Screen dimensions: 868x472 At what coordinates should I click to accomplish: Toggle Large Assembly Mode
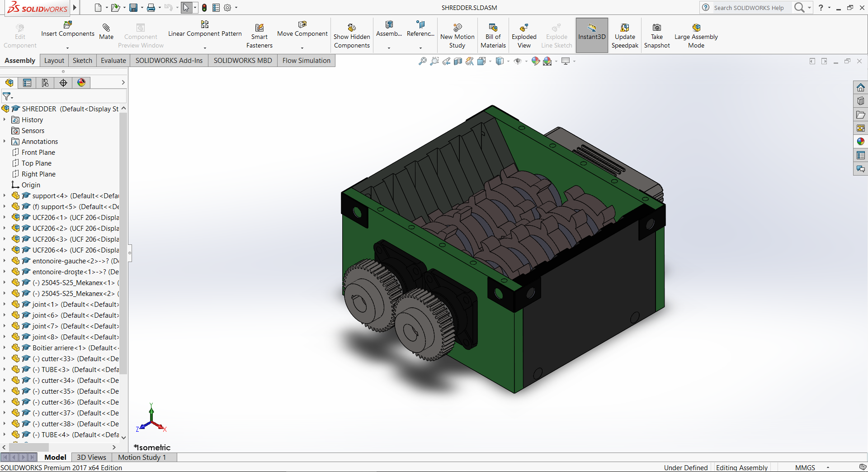click(696, 36)
